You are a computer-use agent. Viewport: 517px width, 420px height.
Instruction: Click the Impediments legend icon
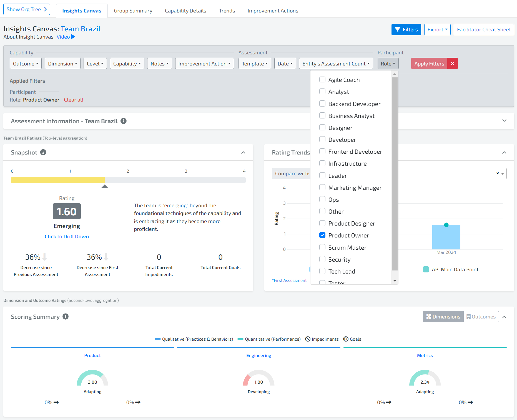pyautogui.click(x=308, y=339)
